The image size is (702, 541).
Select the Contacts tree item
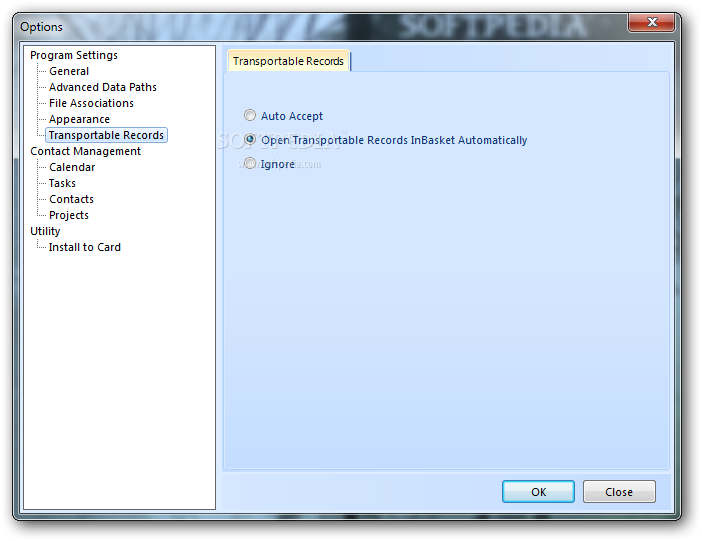(x=71, y=199)
